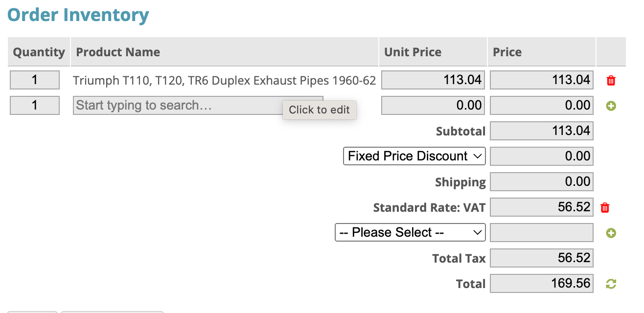Click the Standard Rate VAT amount field
The image size is (644, 313).
pyautogui.click(x=541, y=207)
